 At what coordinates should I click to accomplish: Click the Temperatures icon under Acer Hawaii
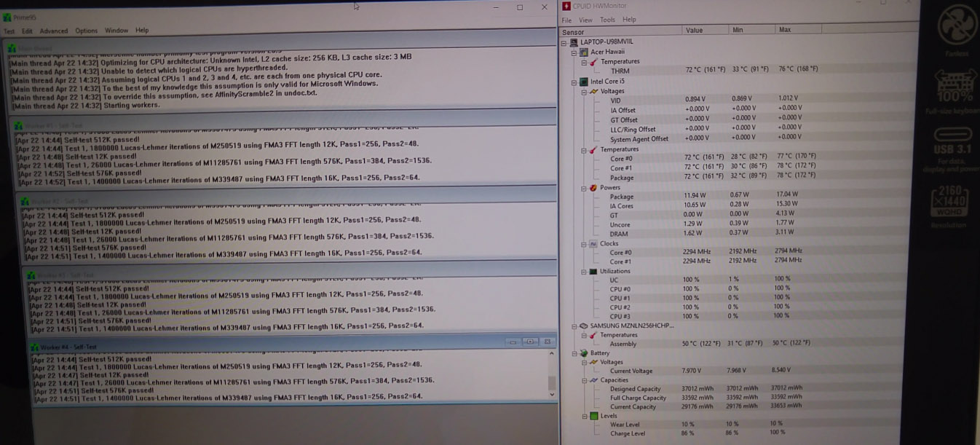point(594,62)
